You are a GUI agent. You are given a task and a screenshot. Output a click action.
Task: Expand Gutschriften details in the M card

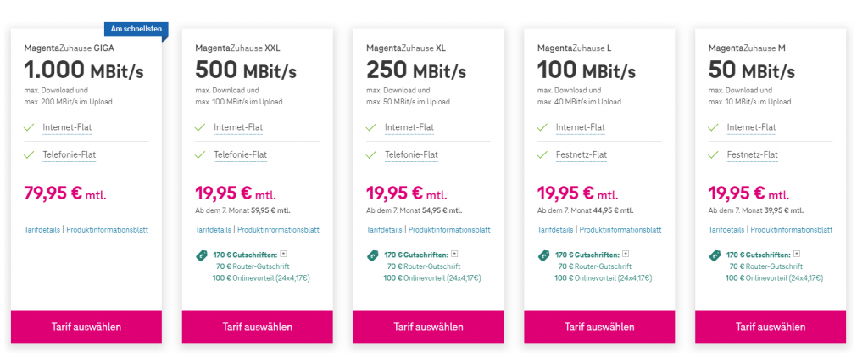[798, 253]
